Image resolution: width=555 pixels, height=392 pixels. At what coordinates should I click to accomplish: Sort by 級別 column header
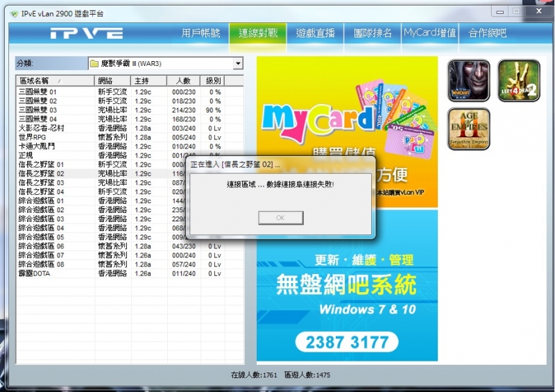[212, 80]
